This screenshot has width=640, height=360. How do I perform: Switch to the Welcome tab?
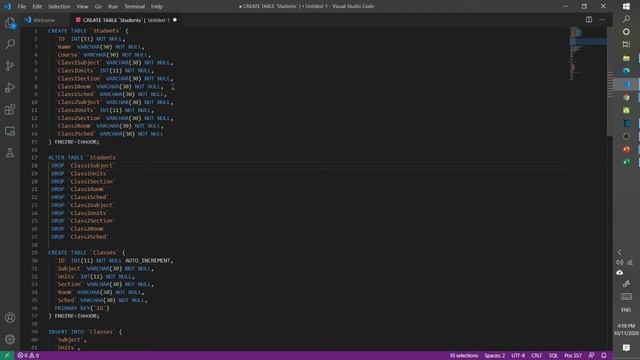[44, 20]
